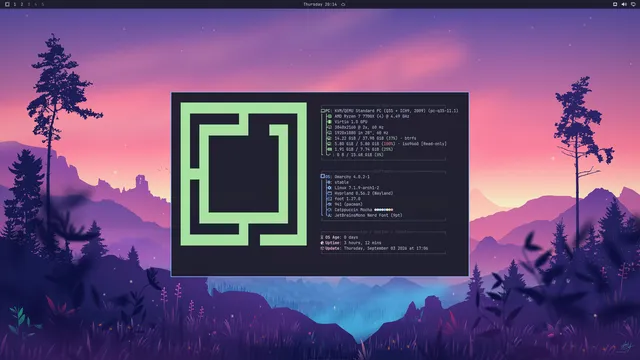Click the 941 (pacman) package count
Screen dimensions: 640x360
click(348, 204)
